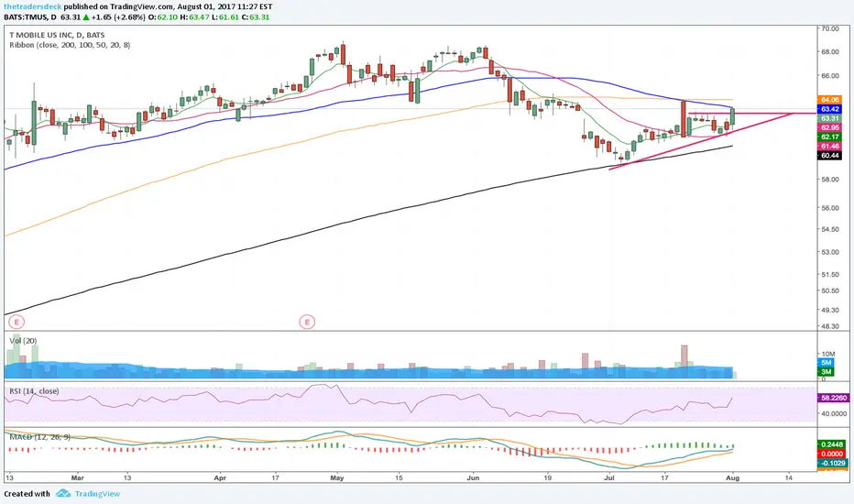Click the blue 63.42 price label

pyautogui.click(x=829, y=109)
